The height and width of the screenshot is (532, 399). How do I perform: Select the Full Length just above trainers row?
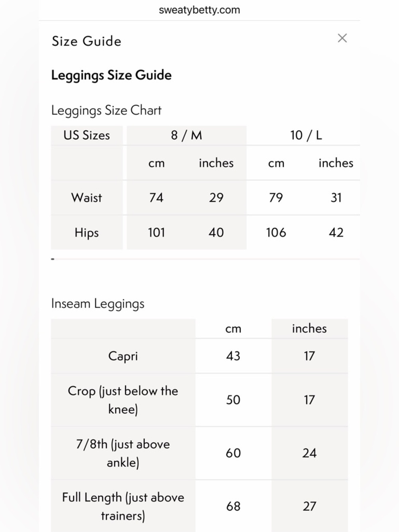(x=199, y=506)
